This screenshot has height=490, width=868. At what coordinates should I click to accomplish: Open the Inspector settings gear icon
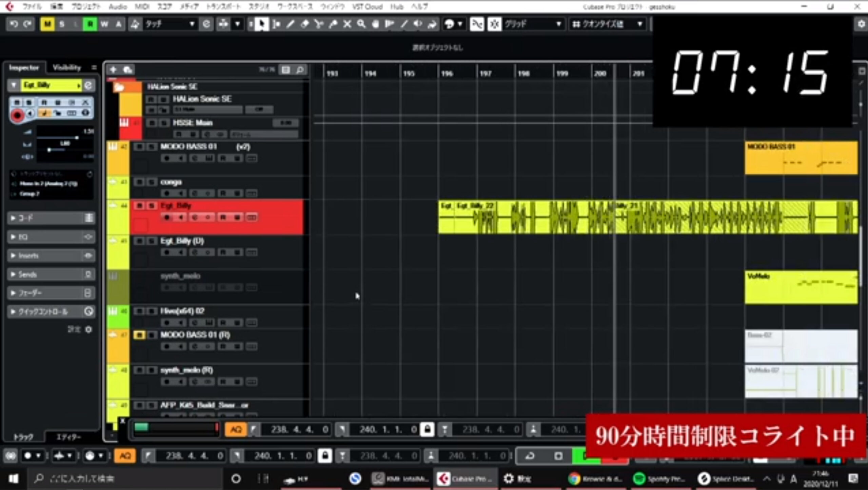point(88,329)
